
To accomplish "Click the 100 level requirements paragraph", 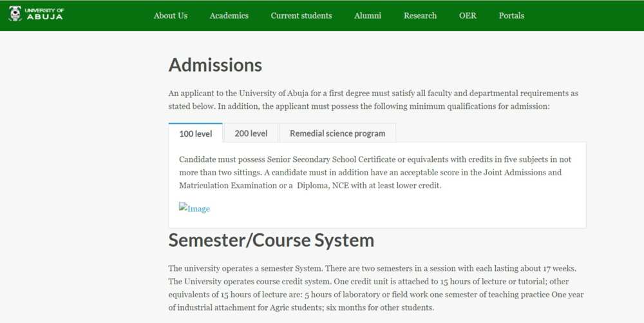I will click(x=375, y=172).
